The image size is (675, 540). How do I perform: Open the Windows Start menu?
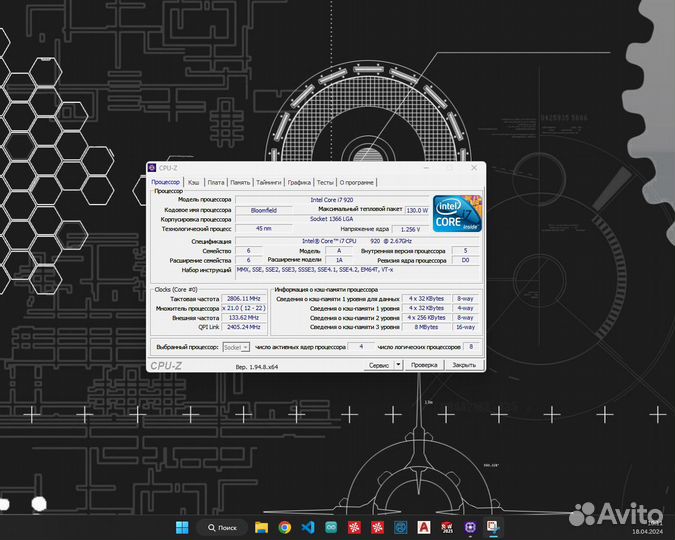coord(182,527)
